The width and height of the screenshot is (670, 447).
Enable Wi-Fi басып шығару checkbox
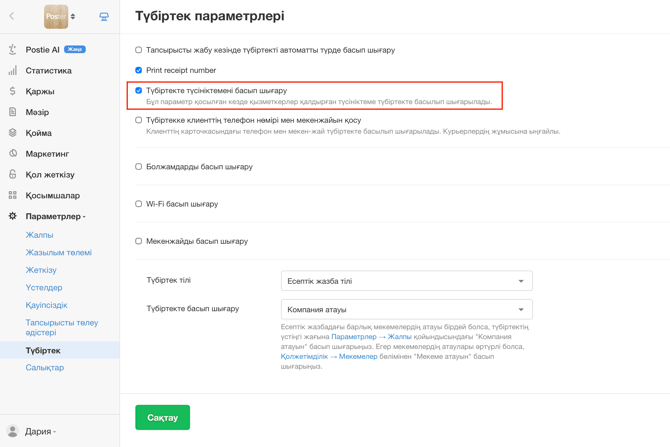coord(138,204)
